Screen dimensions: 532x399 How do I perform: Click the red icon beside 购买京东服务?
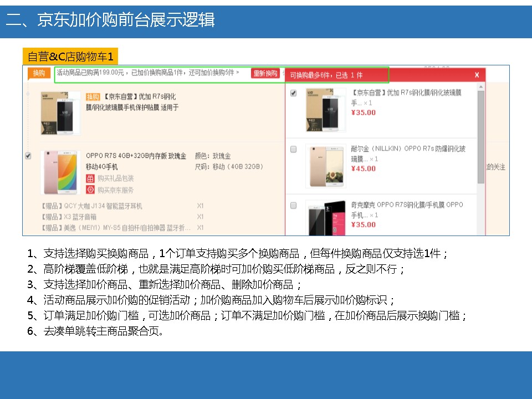coord(90,190)
